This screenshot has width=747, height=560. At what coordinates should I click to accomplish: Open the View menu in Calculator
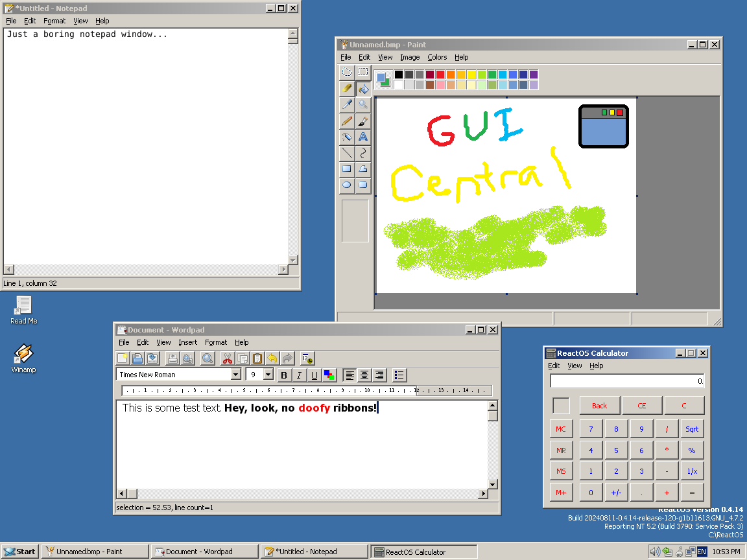point(575,366)
